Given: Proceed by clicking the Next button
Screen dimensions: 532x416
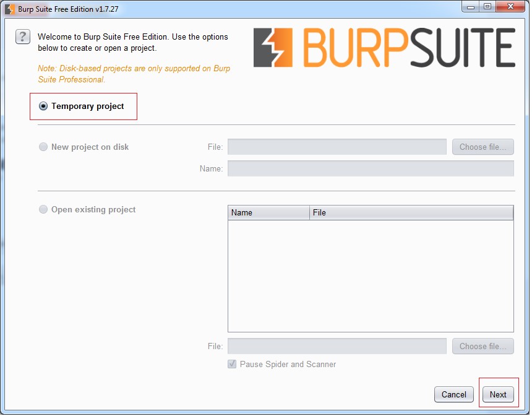Looking at the screenshot, I should point(498,394).
